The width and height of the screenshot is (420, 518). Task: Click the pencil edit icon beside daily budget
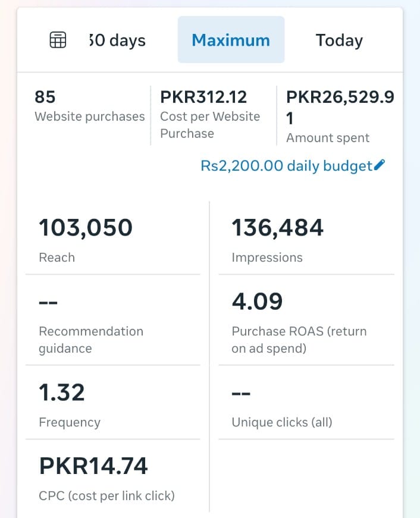pyautogui.click(x=380, y=165)
